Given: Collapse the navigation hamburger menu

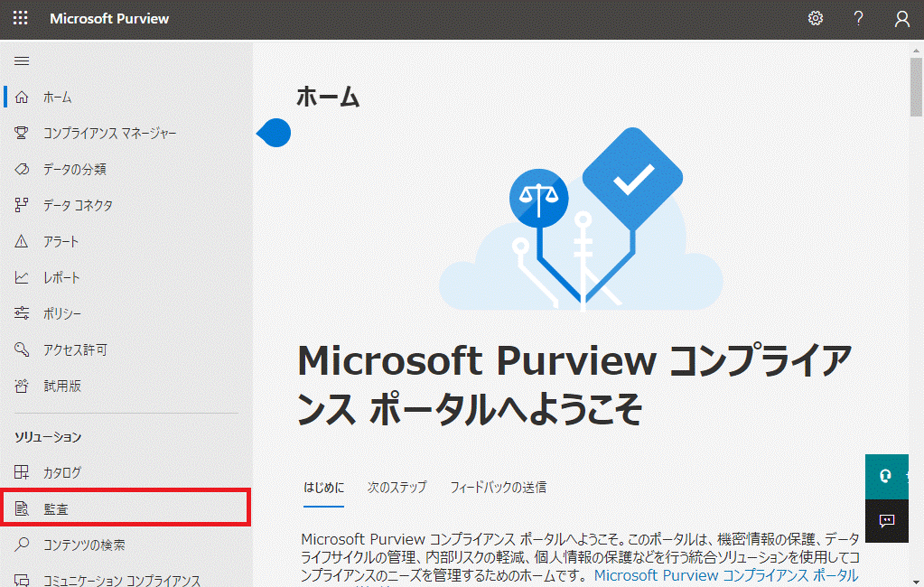Looking at the screenshot, I should (22, 61).
